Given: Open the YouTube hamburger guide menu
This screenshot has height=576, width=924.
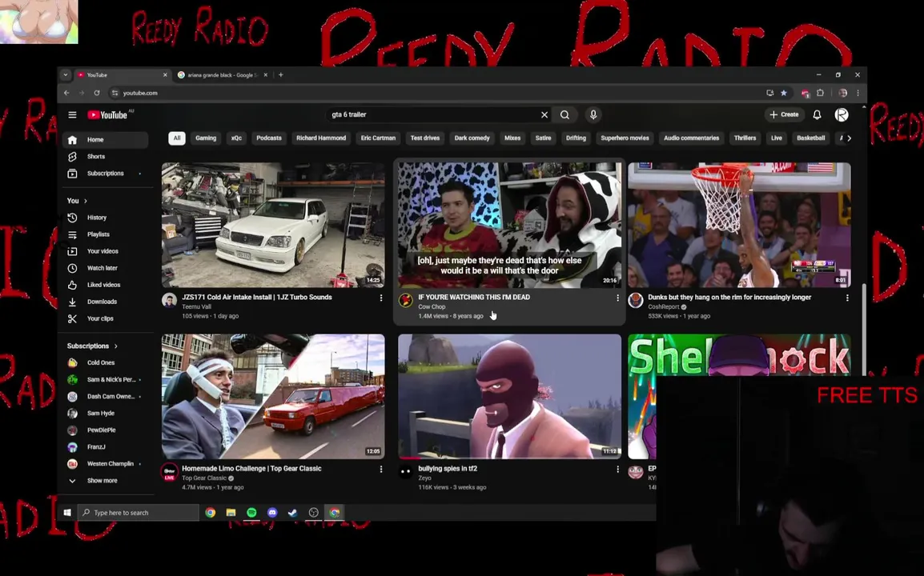Looking at the screenshot, I should (x=72, y=115).
